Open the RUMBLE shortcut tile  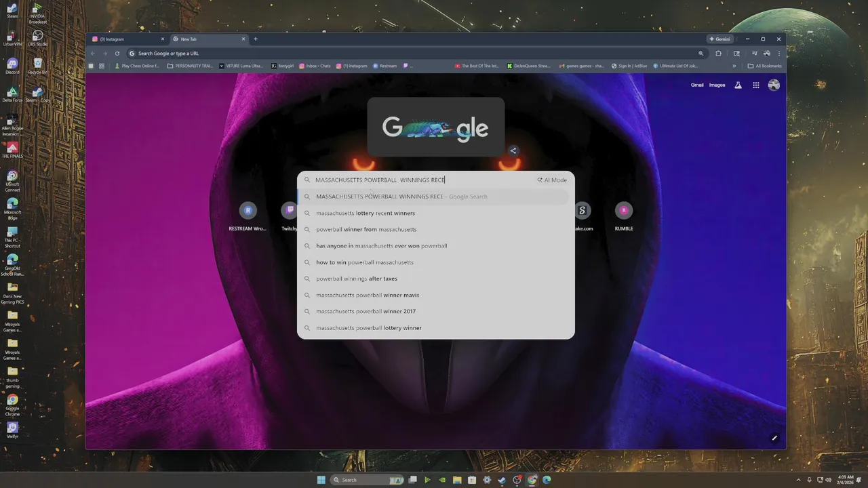click(624, 217)
